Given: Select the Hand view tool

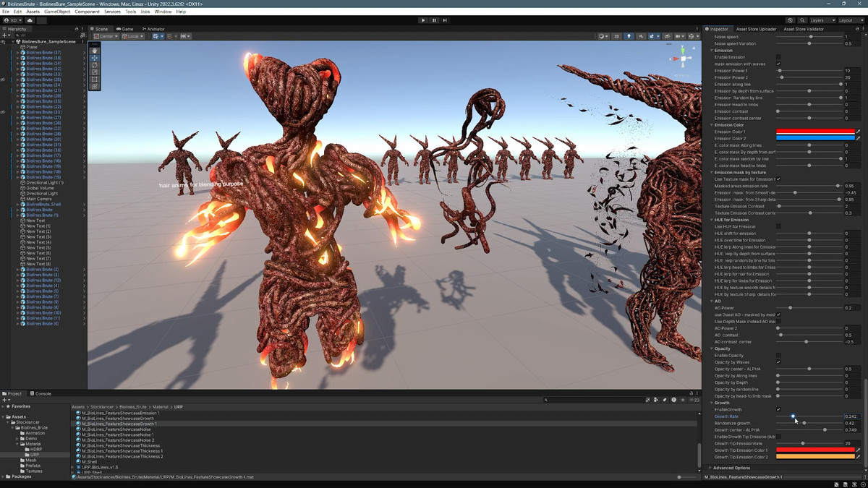Looking at the screenshot, I should 95,51.
